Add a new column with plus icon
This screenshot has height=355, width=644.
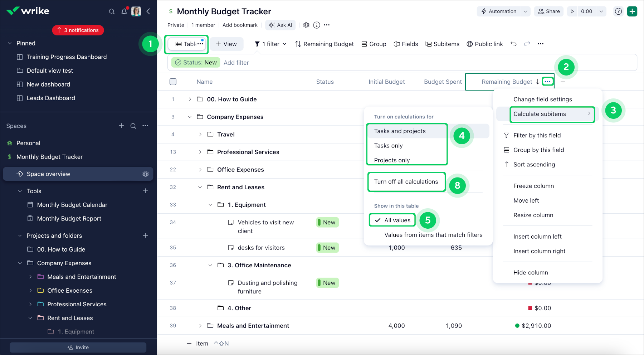(x=563, y=82)
